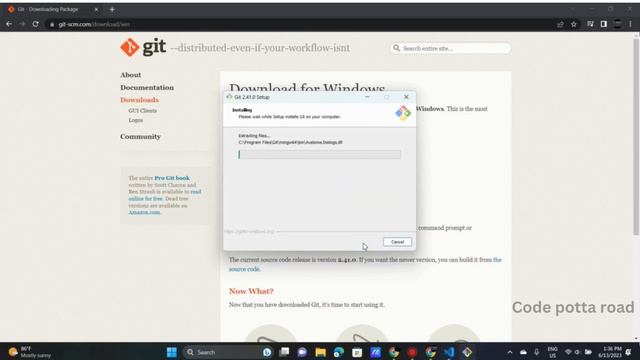This screenshot has height=360, width=640.
Task: Open the OneDrive cloud tray icon
Action: point(523,352)
